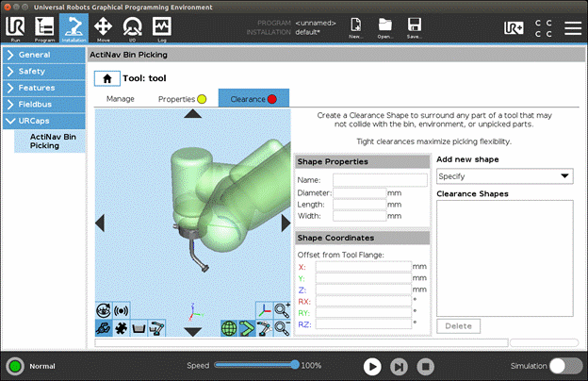Zoom out the 3D view
Screen dimensions: 588x381
tap(282, 328)
